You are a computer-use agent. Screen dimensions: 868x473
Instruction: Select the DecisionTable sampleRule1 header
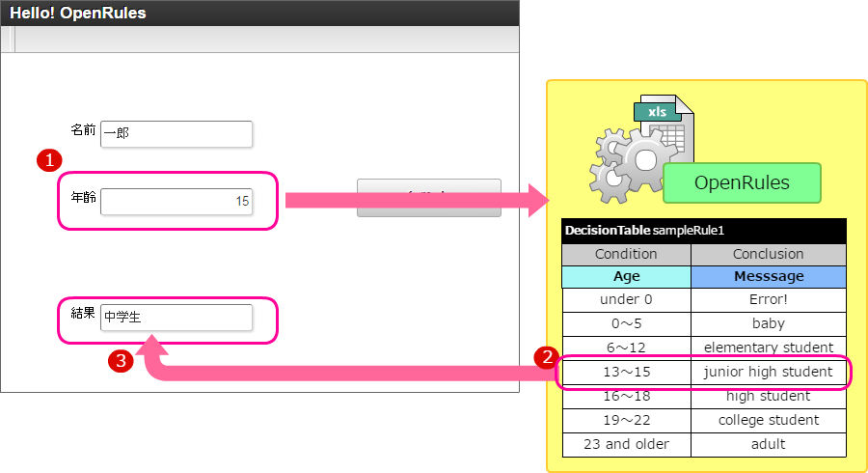click(x=704, y=231)
